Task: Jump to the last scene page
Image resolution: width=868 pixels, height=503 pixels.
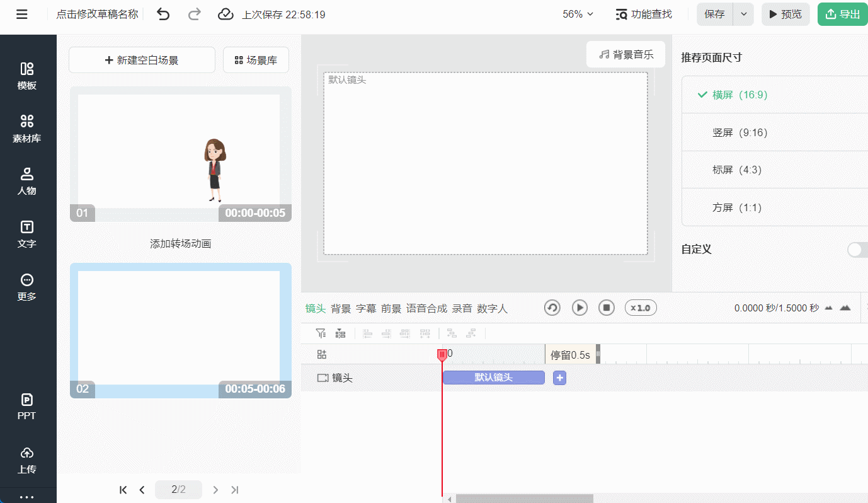Action: pyautogui.click(x=235, y=490)
